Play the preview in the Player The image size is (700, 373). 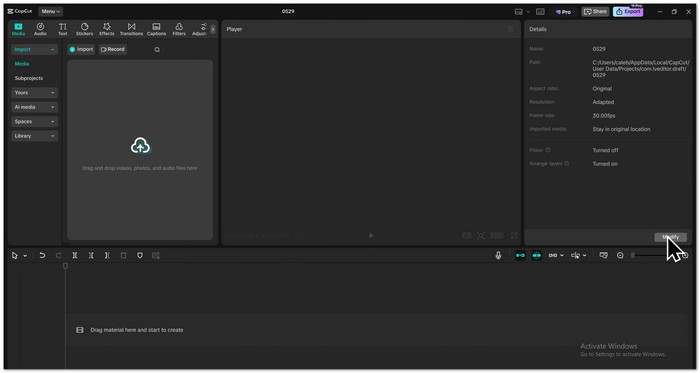click(x=371, y=236)
